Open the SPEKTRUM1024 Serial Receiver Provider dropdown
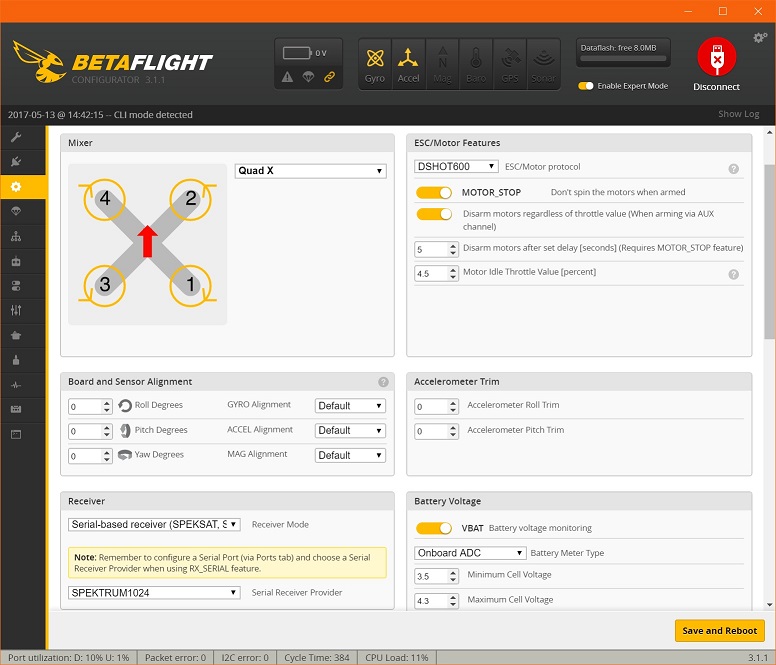Screen dimensions: 776x665 pyautogui.click(x=154, y=593)
